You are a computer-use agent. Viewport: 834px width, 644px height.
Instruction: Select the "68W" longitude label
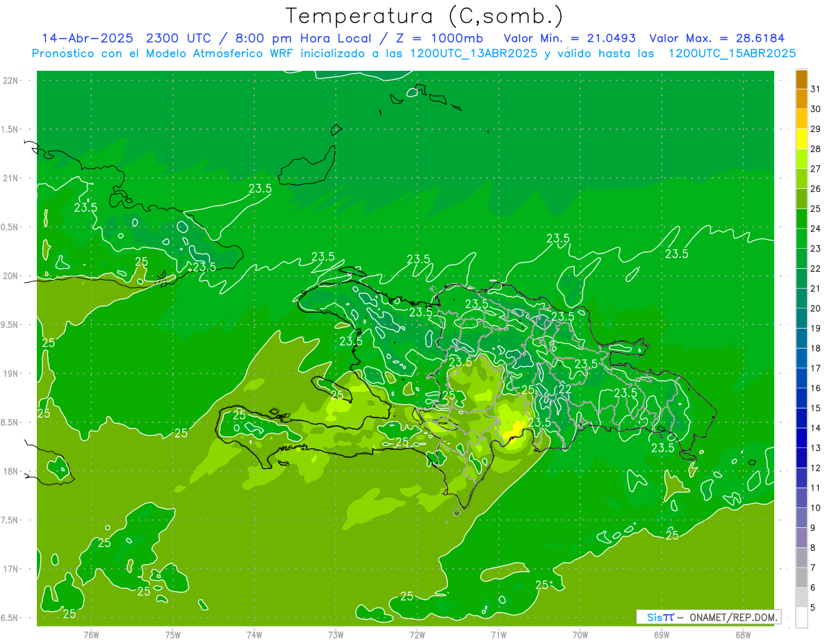tap(743, 634)
